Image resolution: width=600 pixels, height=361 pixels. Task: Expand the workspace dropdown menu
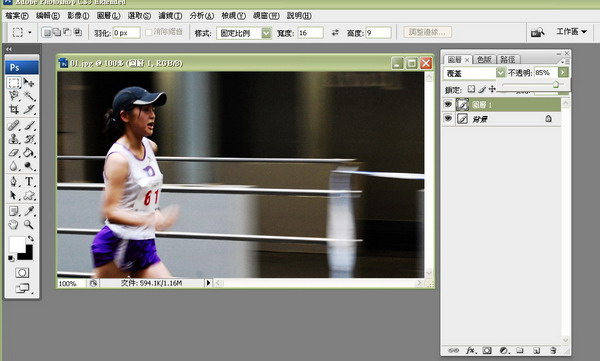[571, 32]
